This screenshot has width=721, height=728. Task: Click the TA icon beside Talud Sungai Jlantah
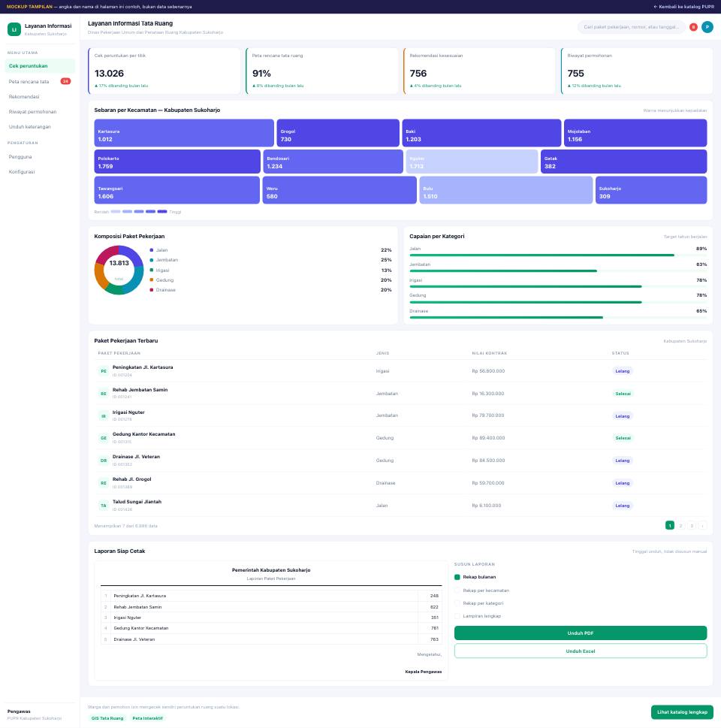coord(104,506)
